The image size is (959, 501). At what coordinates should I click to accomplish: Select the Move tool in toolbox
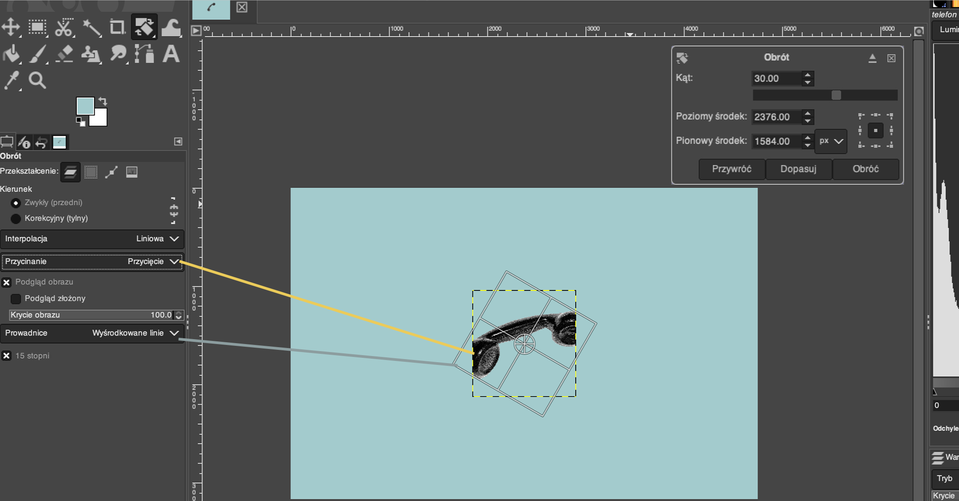(12, 26)
